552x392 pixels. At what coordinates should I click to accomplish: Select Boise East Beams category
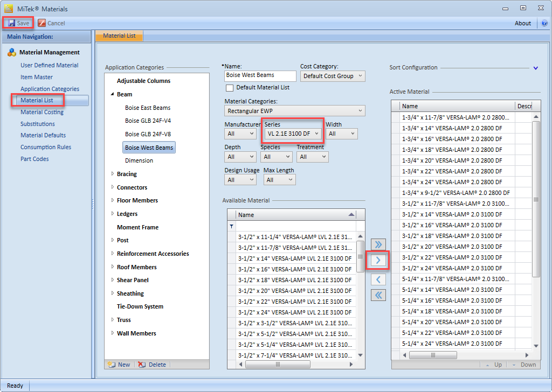coord(148,108)
